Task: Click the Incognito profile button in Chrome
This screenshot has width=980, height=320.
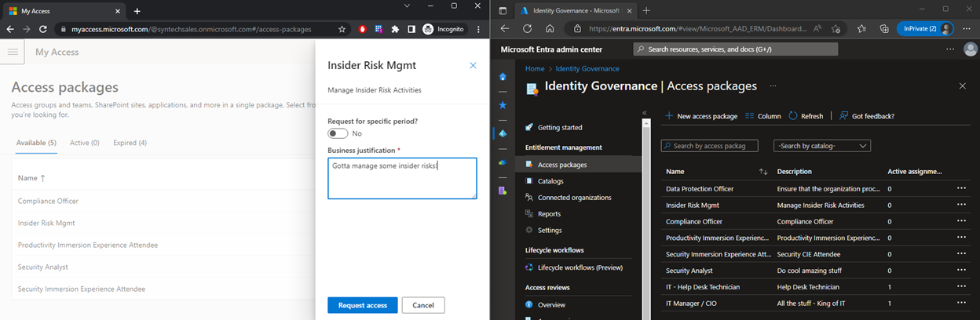Action: 444,29
